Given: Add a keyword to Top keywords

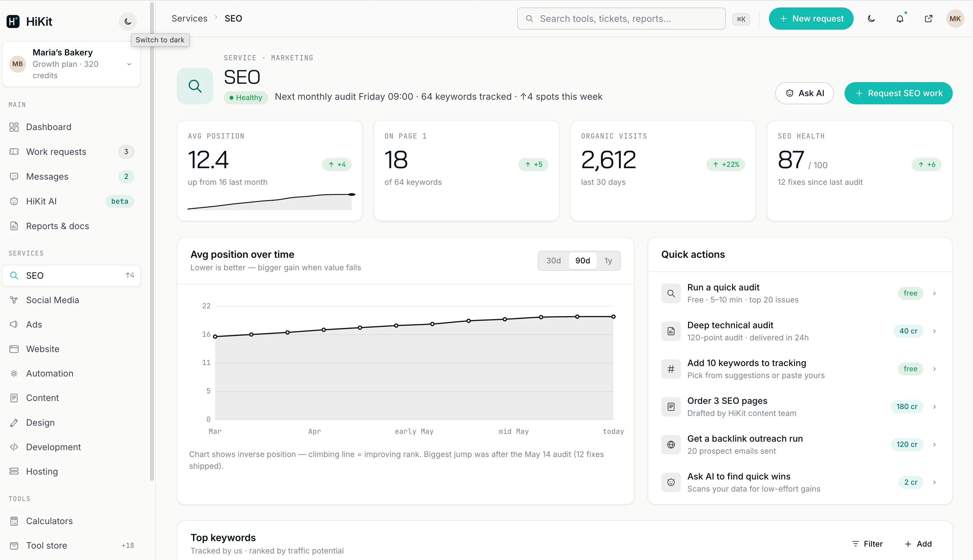Looking at the screenshot, I should (x=918, y=544).
